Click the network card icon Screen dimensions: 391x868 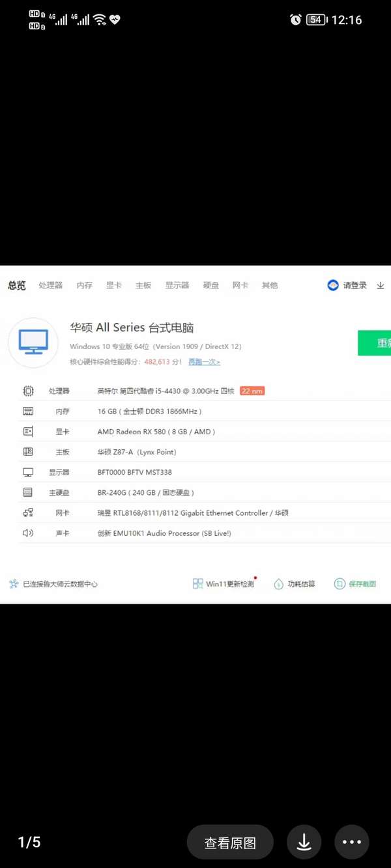tap(28, 513)
